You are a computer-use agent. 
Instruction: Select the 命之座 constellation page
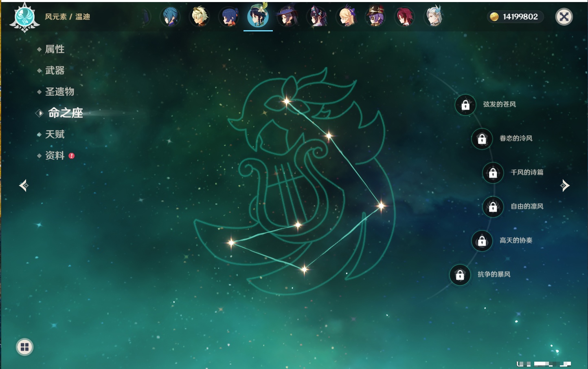pos(65,113)
